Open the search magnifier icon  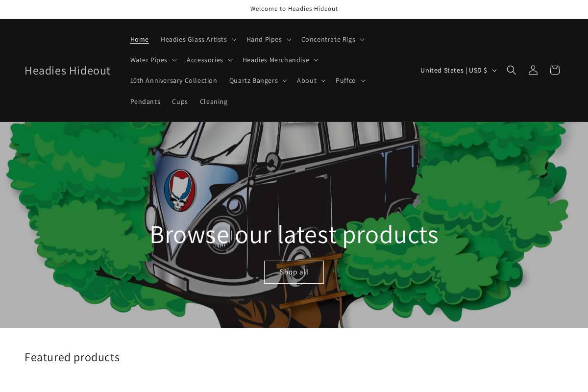click(x=512, y=70)
